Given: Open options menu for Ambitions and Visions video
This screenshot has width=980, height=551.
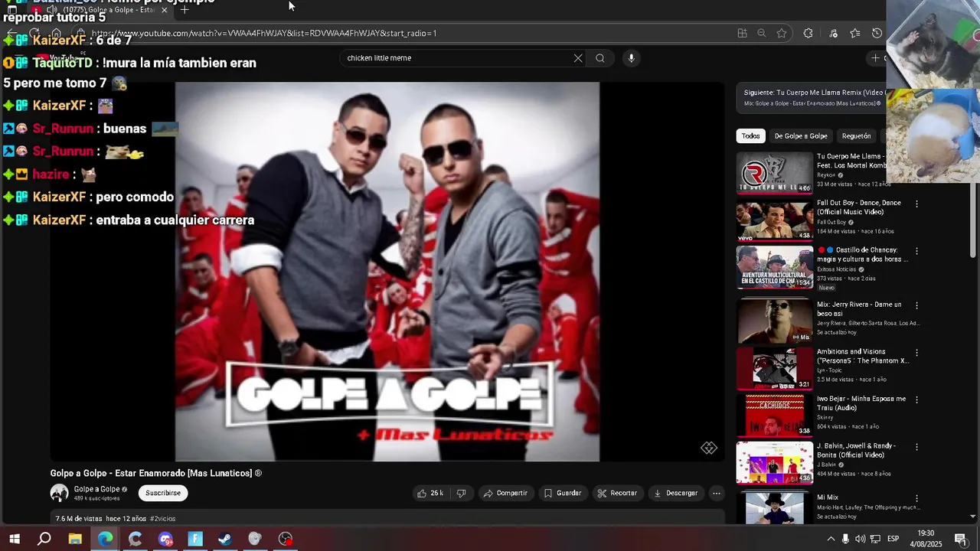Looking at the screenshot, I should point(916,353).
